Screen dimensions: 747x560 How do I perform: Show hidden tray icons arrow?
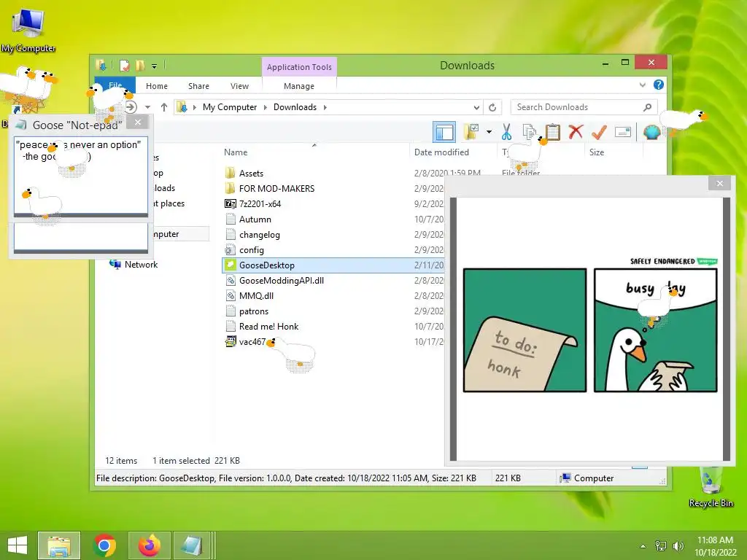click(x=643, y=546)
